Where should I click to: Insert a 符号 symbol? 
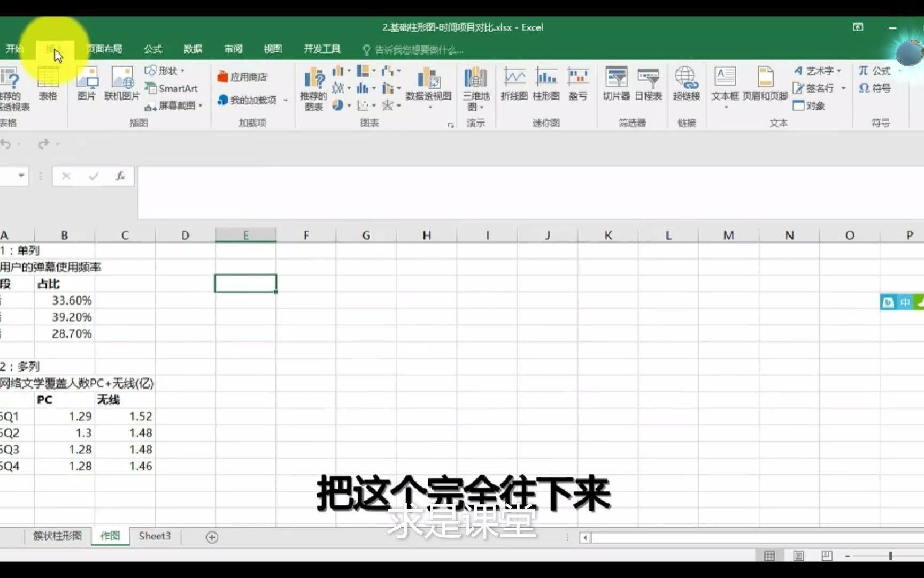pyautogui.click(x=875, y=88)
